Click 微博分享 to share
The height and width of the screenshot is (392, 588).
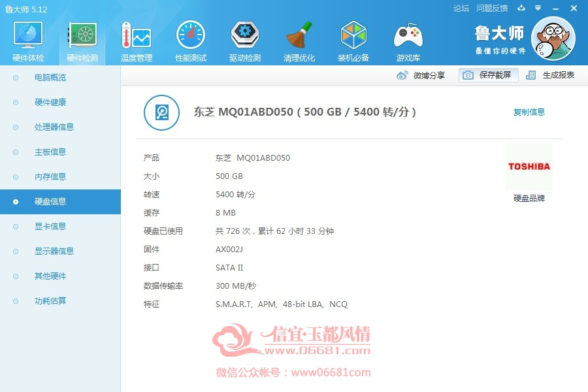point(429,75)
